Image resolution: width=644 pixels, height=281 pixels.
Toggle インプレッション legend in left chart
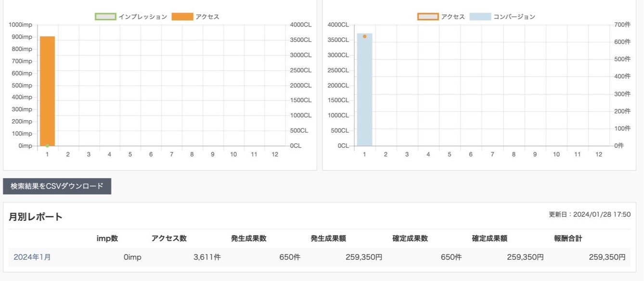(x=130, y=17)
